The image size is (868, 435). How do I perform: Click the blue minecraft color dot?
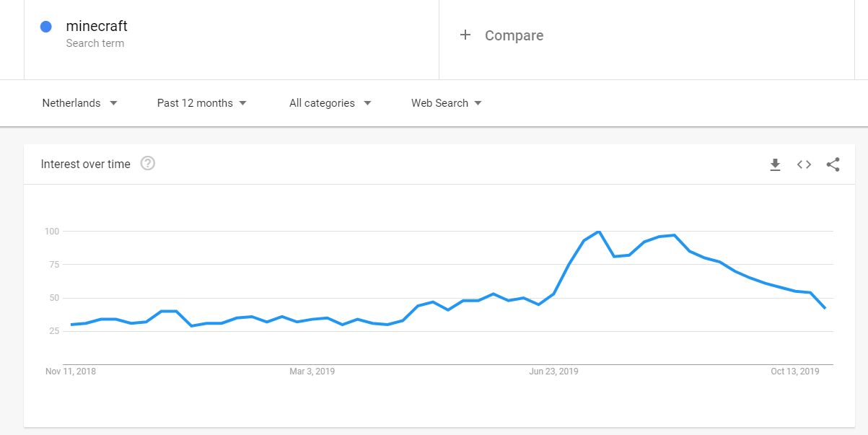[45, 27]
